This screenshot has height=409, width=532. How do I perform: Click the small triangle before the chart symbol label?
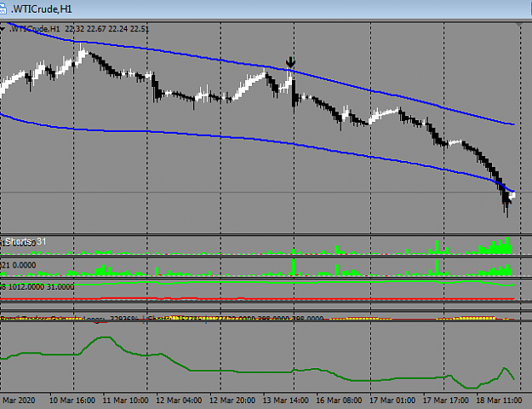tap(3, 30)
